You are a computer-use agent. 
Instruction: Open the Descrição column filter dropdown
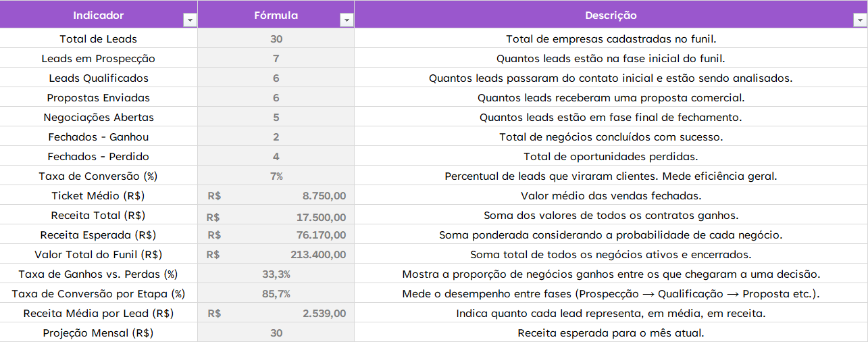(x=860, y=20)
